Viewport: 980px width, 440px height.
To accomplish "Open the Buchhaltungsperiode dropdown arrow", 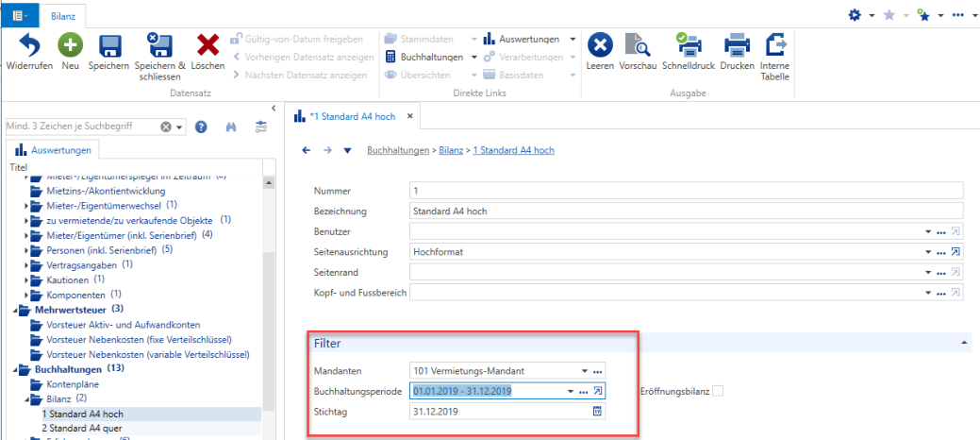I will pyautogui.click(x=571, y=391).
